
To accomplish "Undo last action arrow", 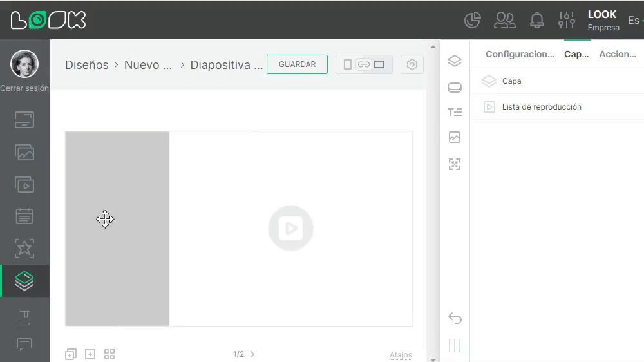I will tap(455, 318).
